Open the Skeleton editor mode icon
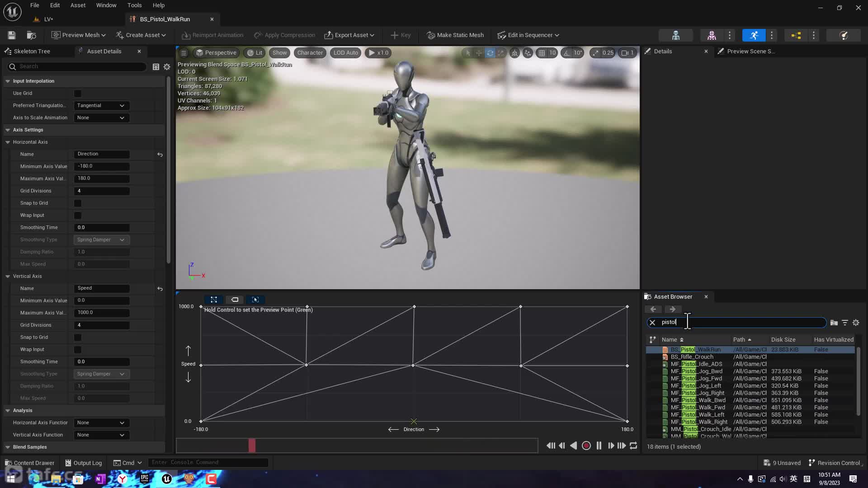 tap(676, 35)
